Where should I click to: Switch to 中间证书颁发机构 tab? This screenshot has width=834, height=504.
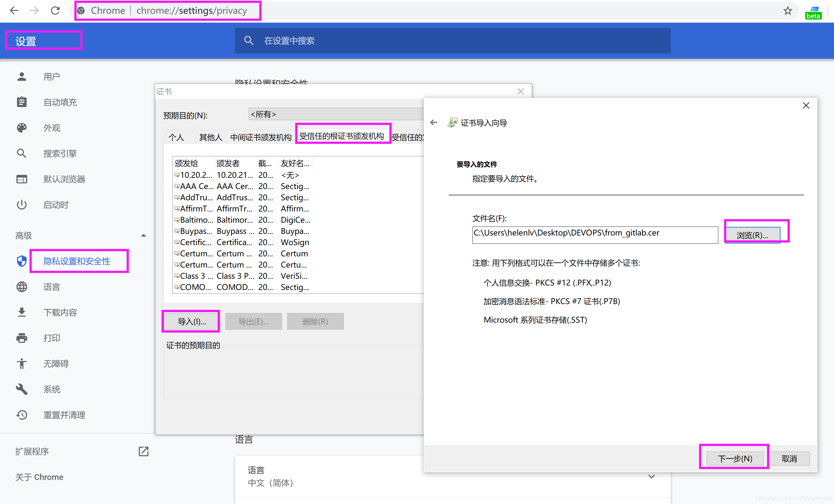pos(261,137)
